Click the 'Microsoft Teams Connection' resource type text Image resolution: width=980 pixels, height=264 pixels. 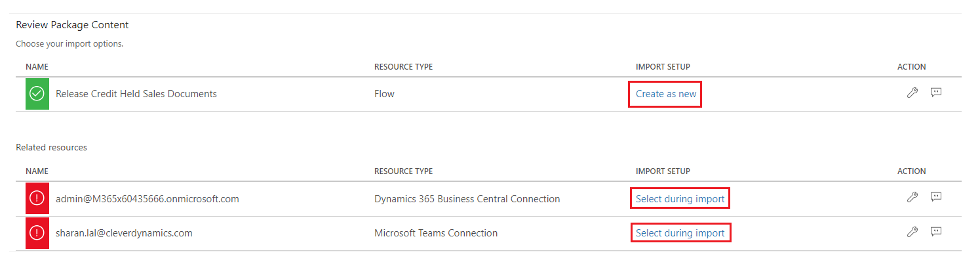point(436,233)
